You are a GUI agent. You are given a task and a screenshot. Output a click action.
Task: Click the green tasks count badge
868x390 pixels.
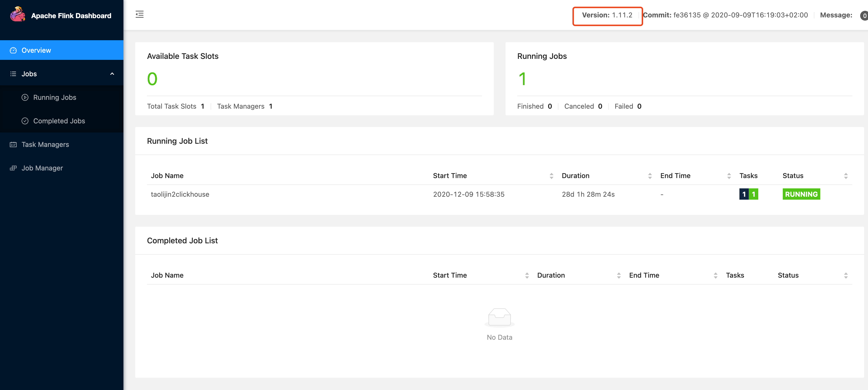pos(753,194)
